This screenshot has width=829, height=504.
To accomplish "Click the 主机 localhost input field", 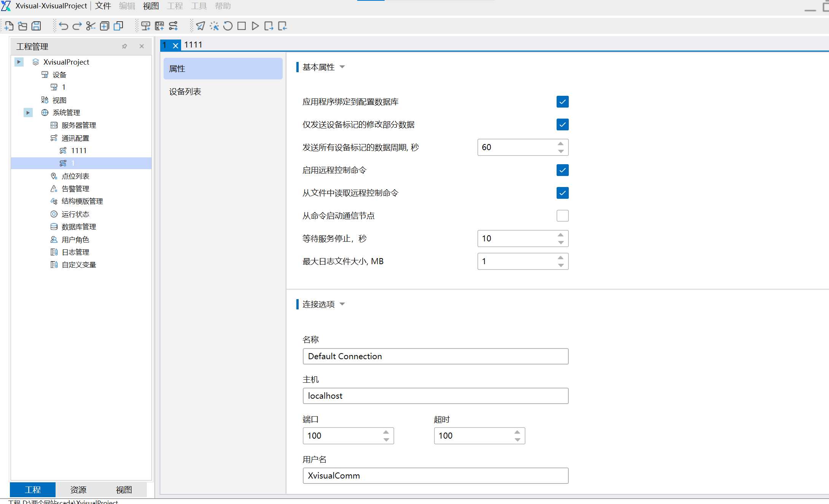I will click(x=435, y=396).
